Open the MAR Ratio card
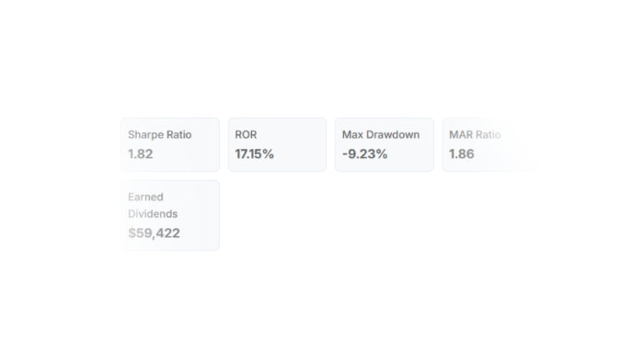The image size is (644, 362). pos(491,144)
